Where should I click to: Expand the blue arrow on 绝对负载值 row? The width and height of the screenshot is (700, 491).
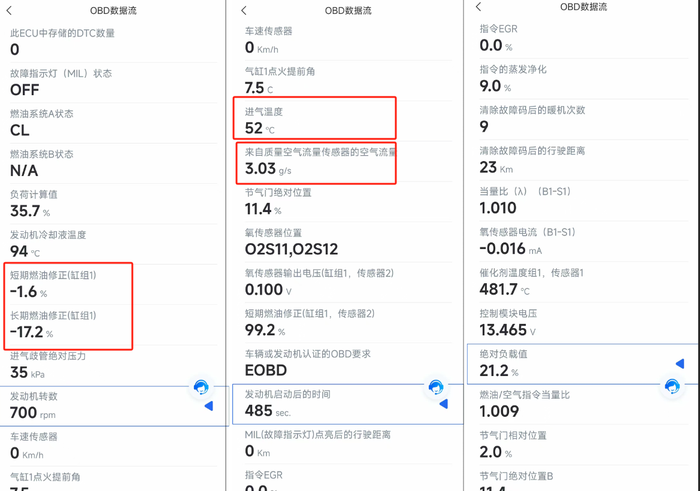pyautogui.click(x=680, y=364)
